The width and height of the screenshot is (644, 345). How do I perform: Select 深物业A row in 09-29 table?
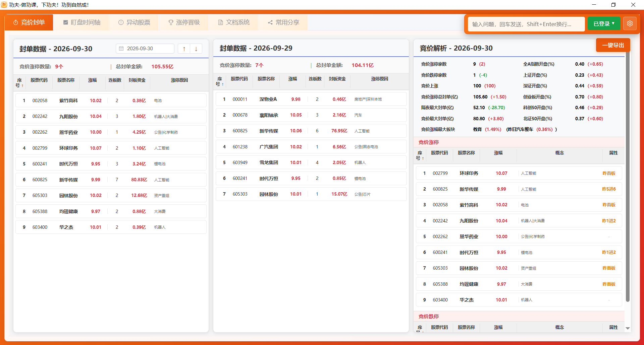(x=311, y=99)
